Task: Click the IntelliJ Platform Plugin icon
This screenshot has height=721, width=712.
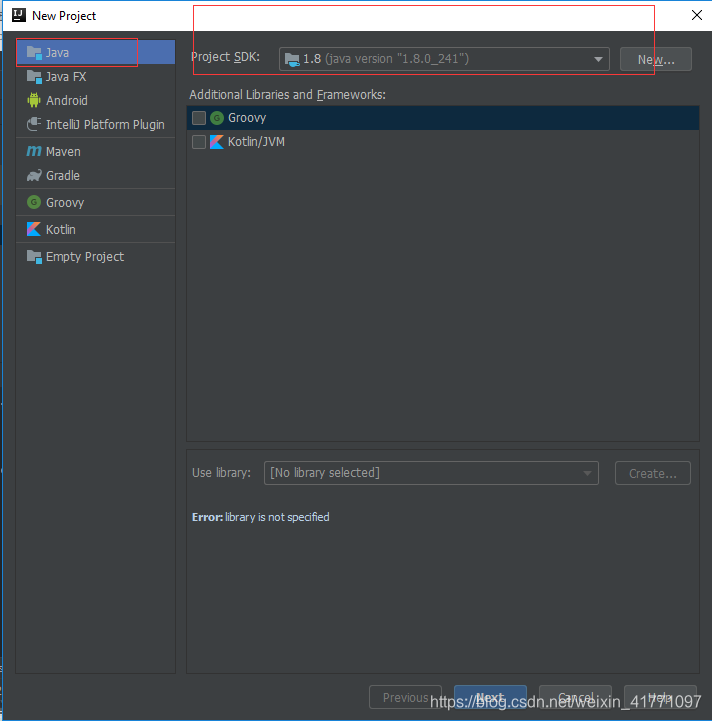Action: (x=34, y=124)
